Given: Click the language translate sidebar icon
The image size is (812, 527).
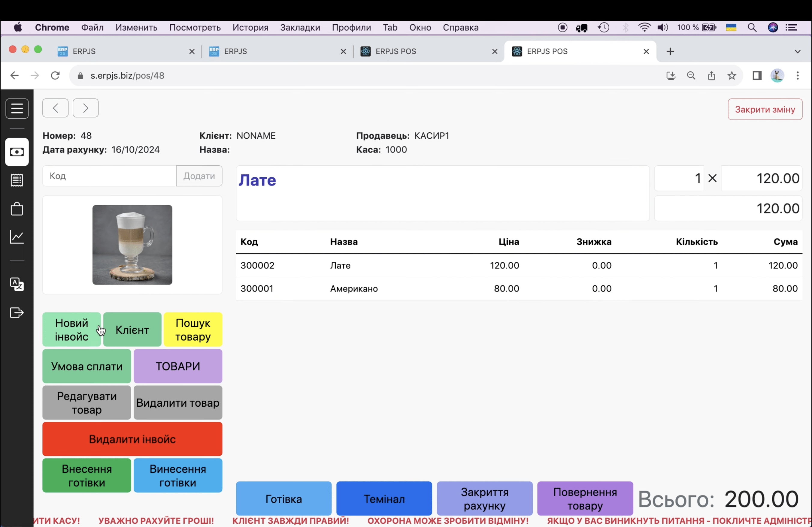Looking at the screenshot, I should click(x=17, y=284).
